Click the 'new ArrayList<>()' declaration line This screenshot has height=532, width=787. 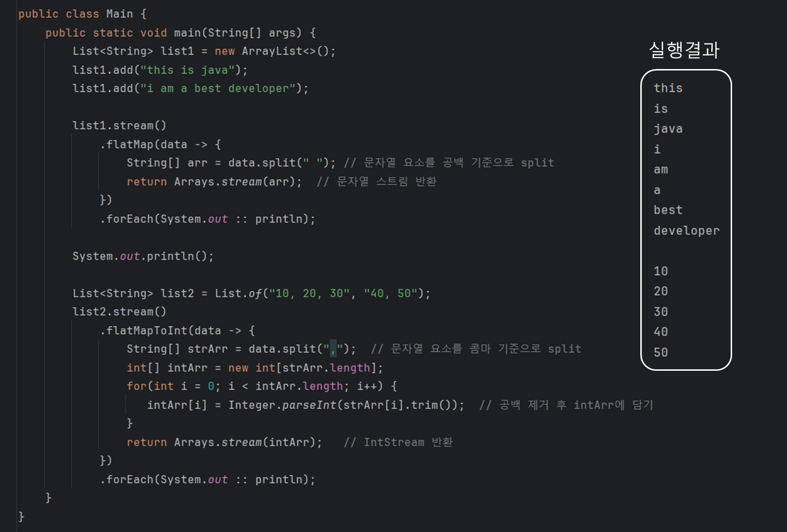coord(204,51)
